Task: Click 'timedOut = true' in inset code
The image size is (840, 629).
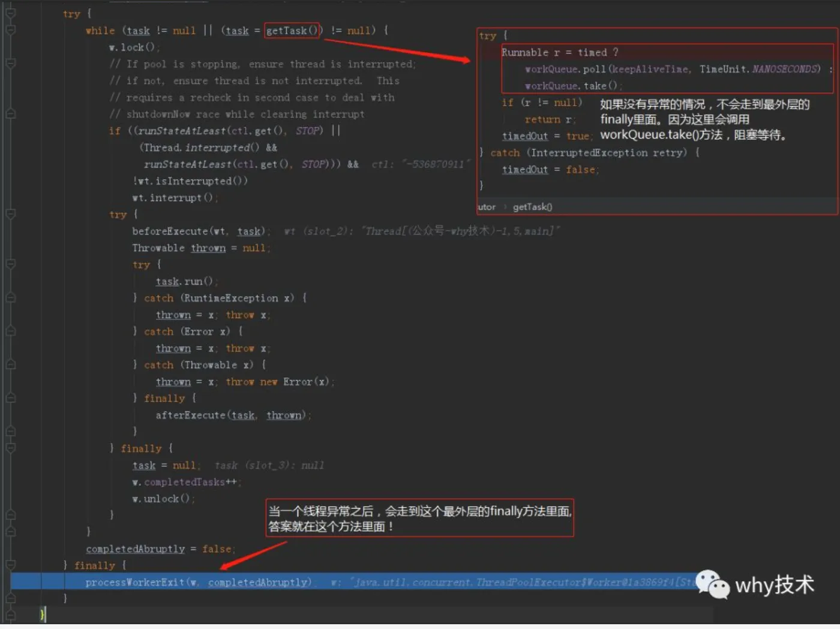Action: tap(547, 136)
